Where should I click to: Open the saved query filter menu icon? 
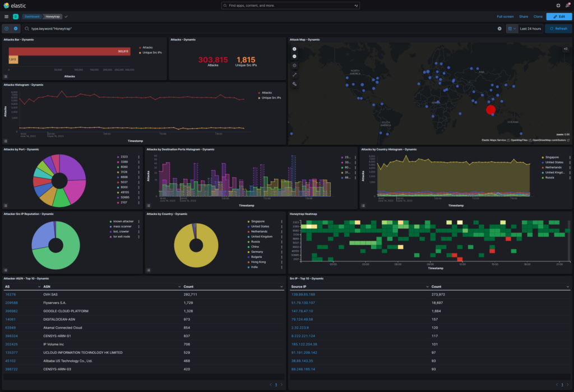coord(7,29)
